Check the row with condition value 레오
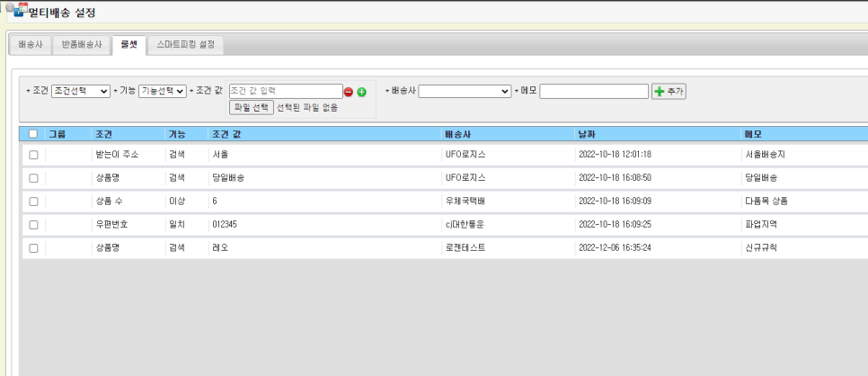Image resolution: width=868 pixels, height=376 pixels. tap(33, 248)
